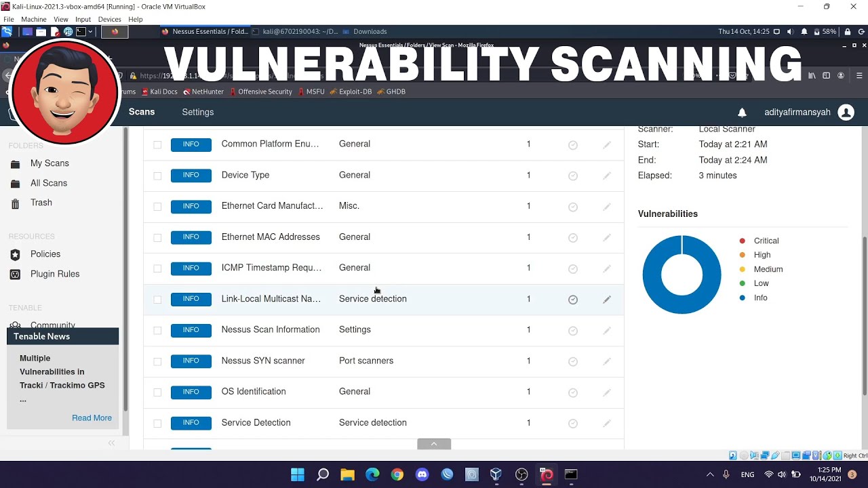
Task: Open the VirtualBox Machine menu
Action: 34,20
